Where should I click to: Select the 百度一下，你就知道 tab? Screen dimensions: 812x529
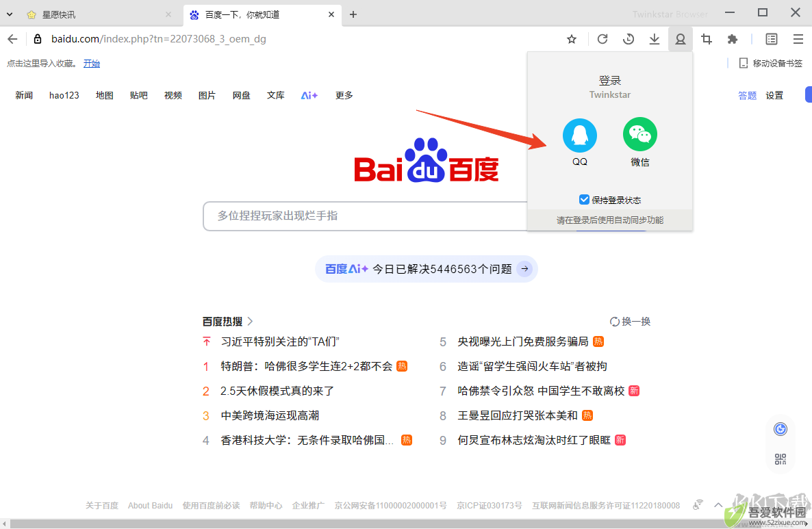pos(262,14)
